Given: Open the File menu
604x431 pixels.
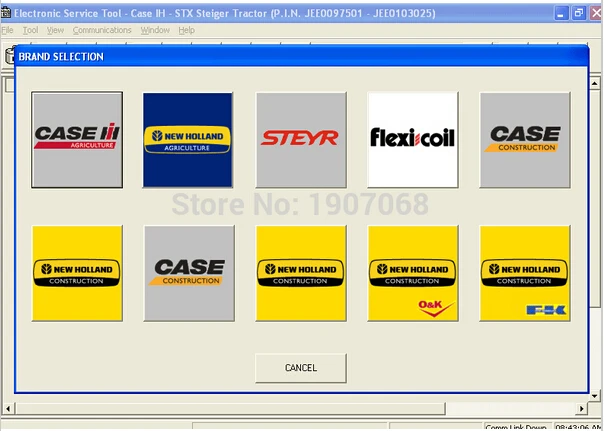Looking at the screenshot, I should 7,30.
